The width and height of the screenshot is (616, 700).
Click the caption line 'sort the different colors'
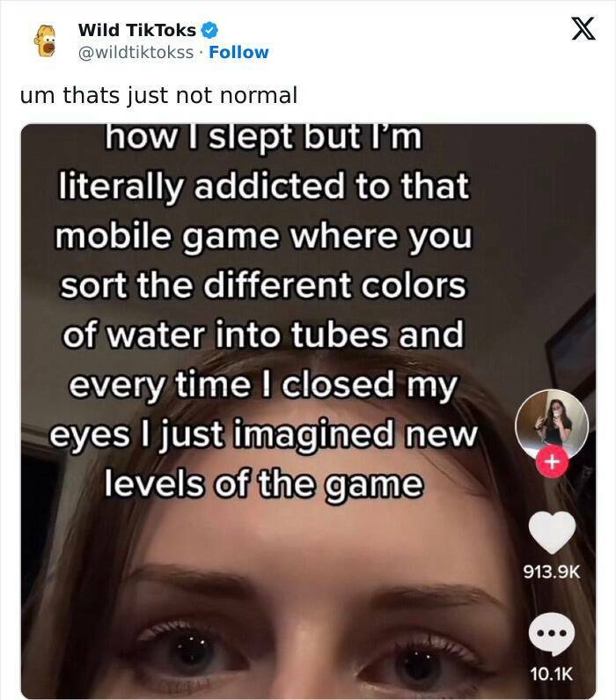(263, 285)
